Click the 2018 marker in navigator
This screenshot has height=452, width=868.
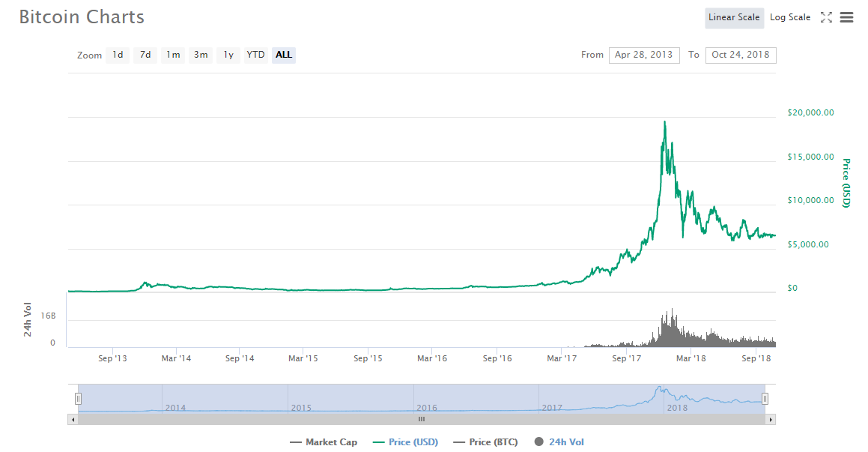click(x=677, y=408)
